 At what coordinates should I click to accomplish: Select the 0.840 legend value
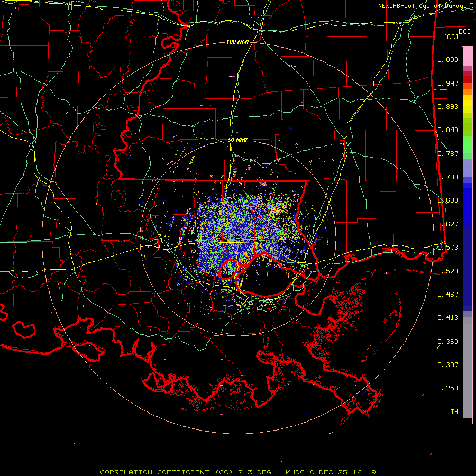pos(448,130)
